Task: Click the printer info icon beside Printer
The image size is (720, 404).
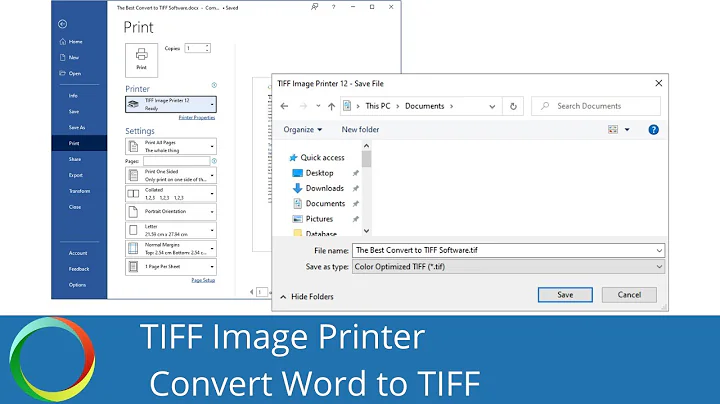Action: coord(214,85)
